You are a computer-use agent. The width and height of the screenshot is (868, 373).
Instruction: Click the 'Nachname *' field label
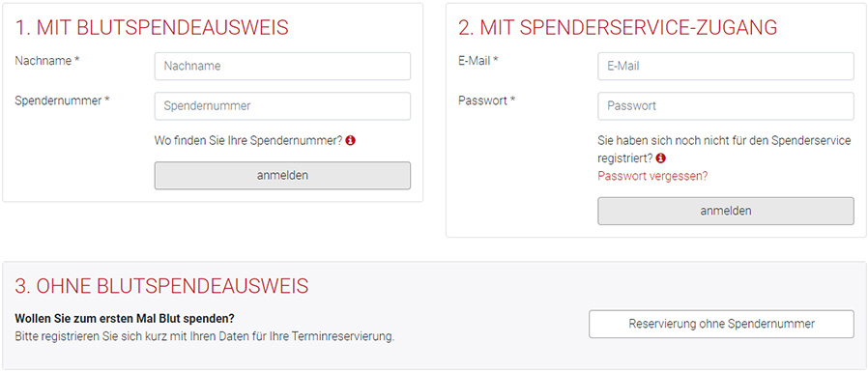click(x=47, y=61)
